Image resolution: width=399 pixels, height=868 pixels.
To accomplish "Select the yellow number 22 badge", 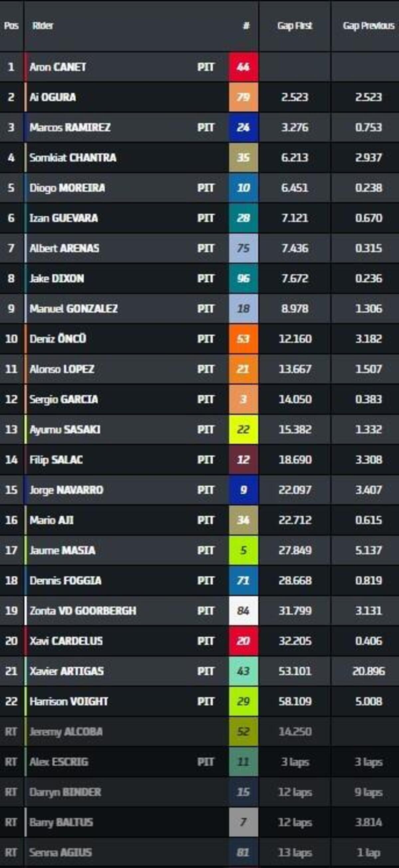I will 243,429.
